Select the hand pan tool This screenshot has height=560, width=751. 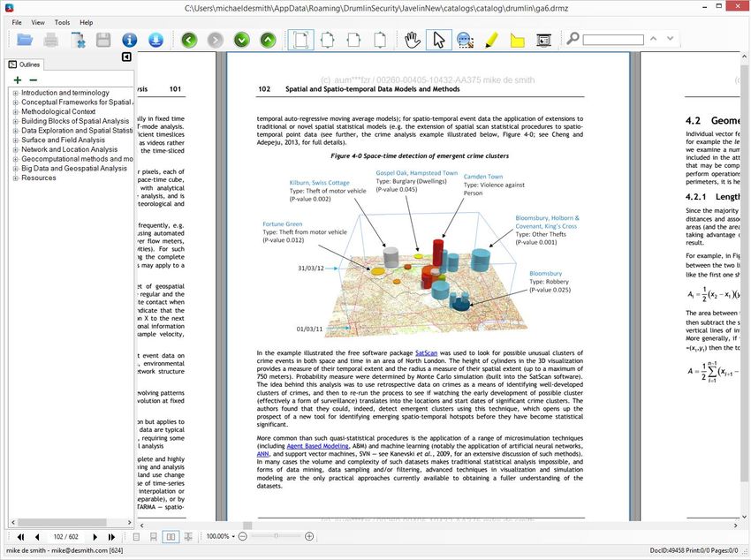[412, 40]
